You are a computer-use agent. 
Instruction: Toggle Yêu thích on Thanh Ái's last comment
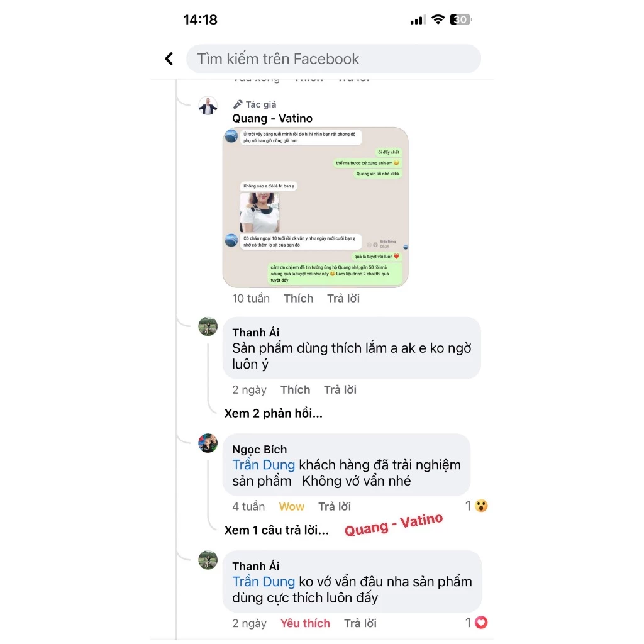[305, 623]
